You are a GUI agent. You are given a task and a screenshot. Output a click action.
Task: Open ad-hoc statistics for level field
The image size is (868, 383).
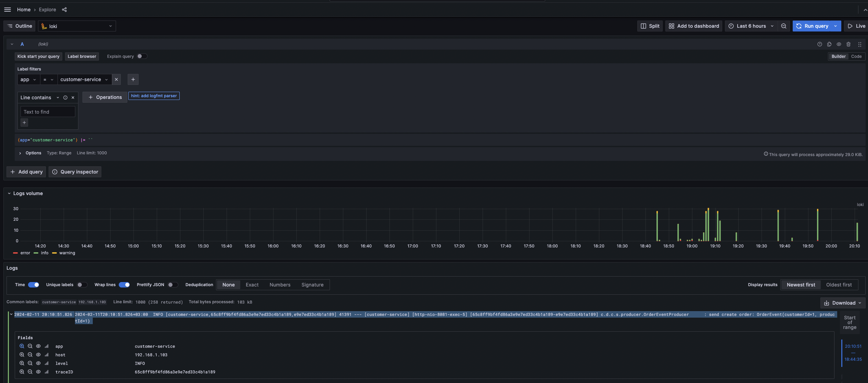click(x=47, y=363)
